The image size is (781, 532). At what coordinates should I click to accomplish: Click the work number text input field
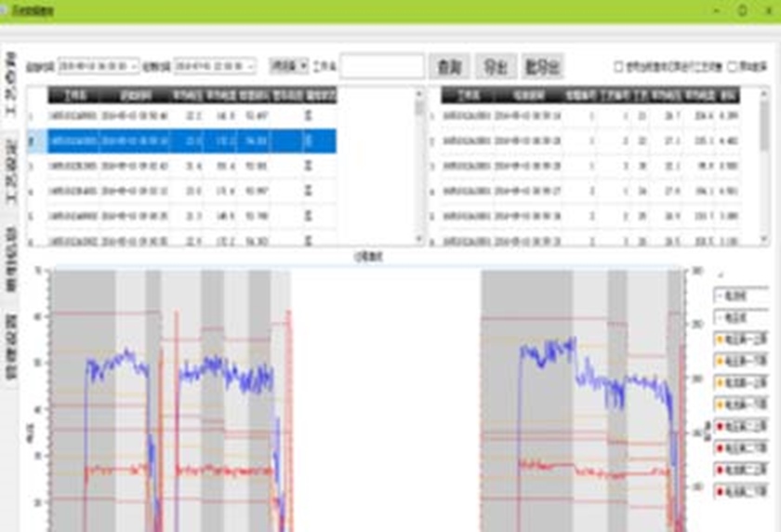click(382, 66)
